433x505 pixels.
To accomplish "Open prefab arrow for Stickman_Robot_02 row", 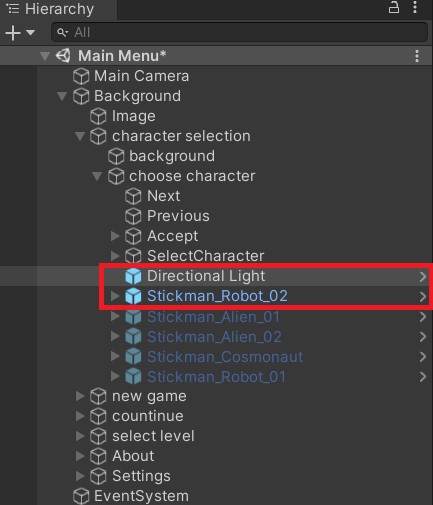I will (423, 297).
